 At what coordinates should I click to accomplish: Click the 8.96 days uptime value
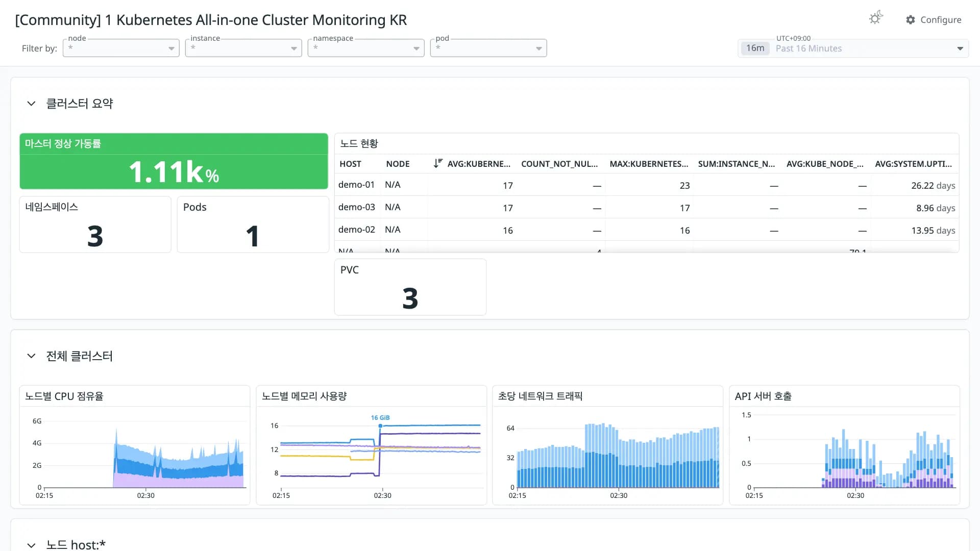pos(936,208)
